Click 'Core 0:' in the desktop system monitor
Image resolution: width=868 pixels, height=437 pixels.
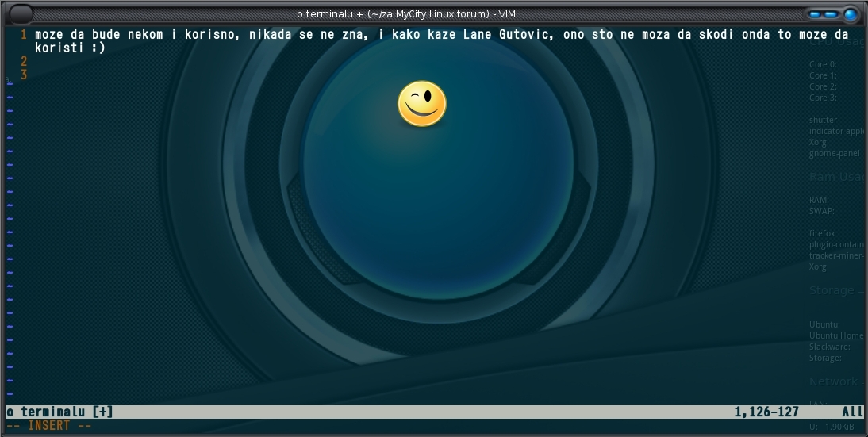coord(823,64)
